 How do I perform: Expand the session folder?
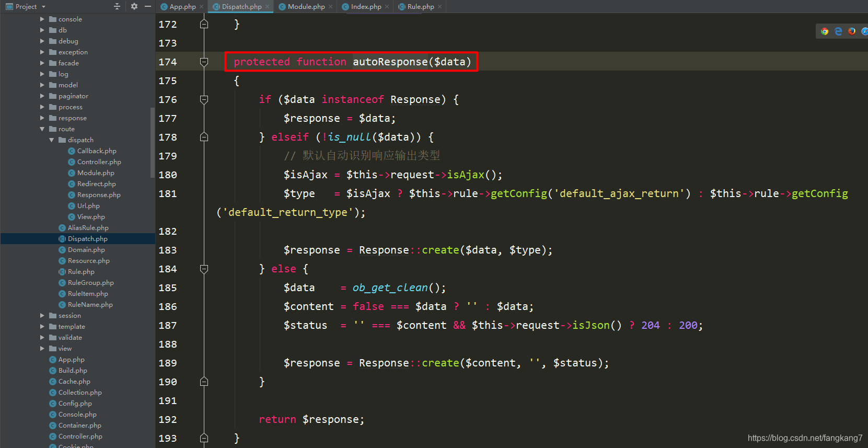[x=42, y=315]
